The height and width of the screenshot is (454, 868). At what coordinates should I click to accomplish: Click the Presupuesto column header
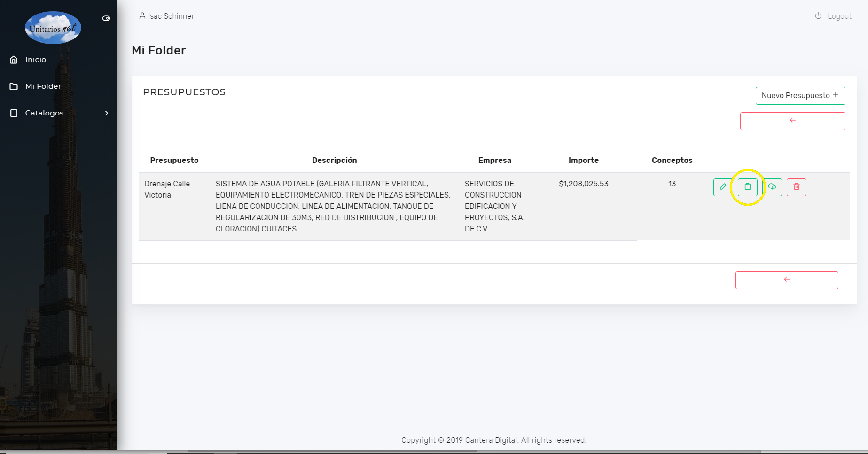click(174, 161)
